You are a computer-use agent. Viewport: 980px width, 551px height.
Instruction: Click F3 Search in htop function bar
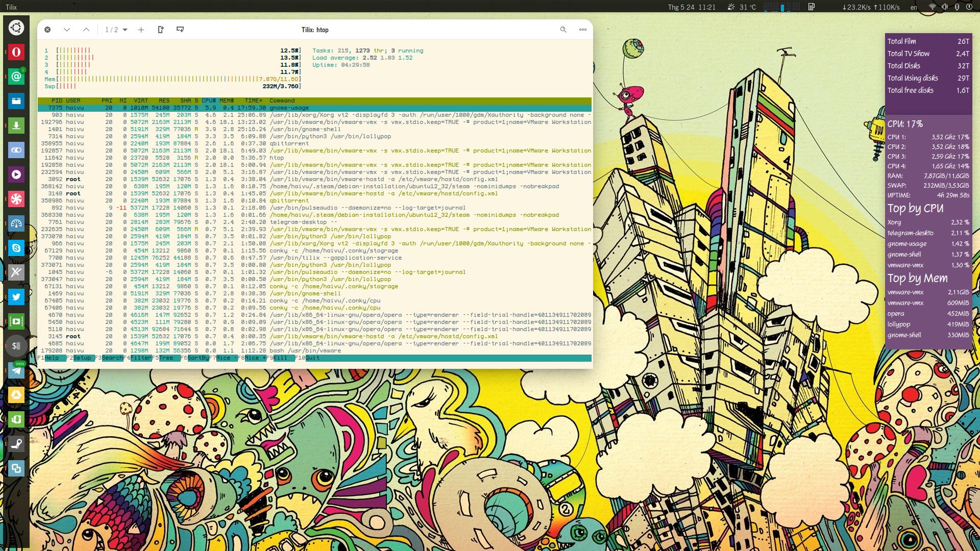click(x=109, y=358)
